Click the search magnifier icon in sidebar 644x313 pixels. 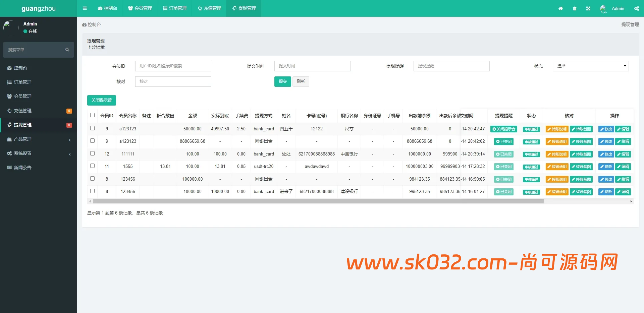[67, 50]
